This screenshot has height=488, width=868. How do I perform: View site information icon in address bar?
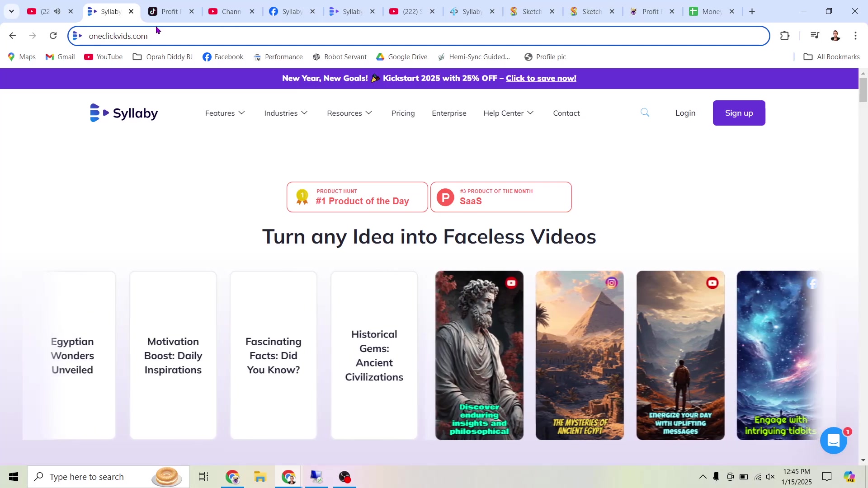tap(77, 36)
